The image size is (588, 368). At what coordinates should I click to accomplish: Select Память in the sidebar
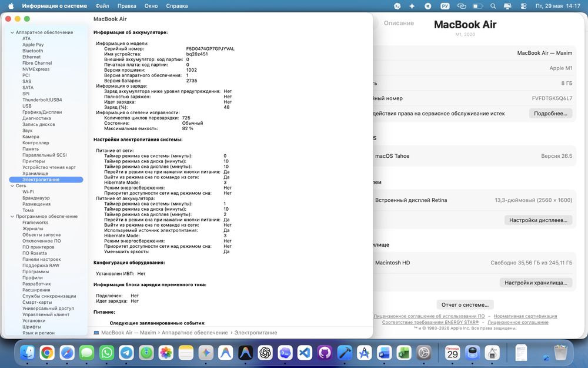pyautogui.click(x=31, y=149)
